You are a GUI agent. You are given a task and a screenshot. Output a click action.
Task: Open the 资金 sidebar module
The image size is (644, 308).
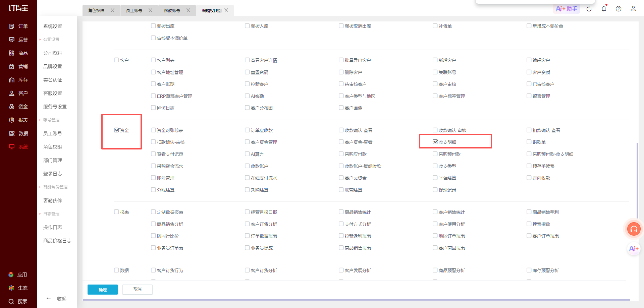18,107
